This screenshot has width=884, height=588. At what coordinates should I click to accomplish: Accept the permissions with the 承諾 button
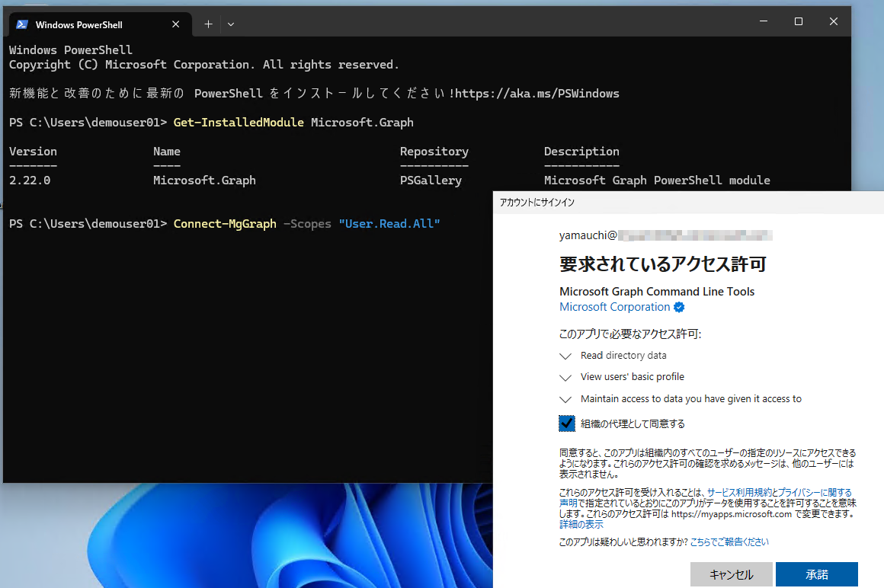[x=816, y=574]
